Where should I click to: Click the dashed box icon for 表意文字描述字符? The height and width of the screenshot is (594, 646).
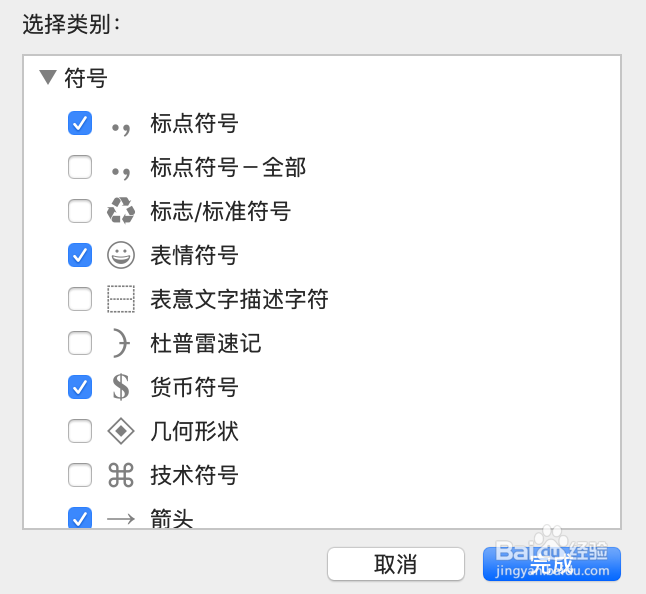pyautogui.click(x=121, y=299)
